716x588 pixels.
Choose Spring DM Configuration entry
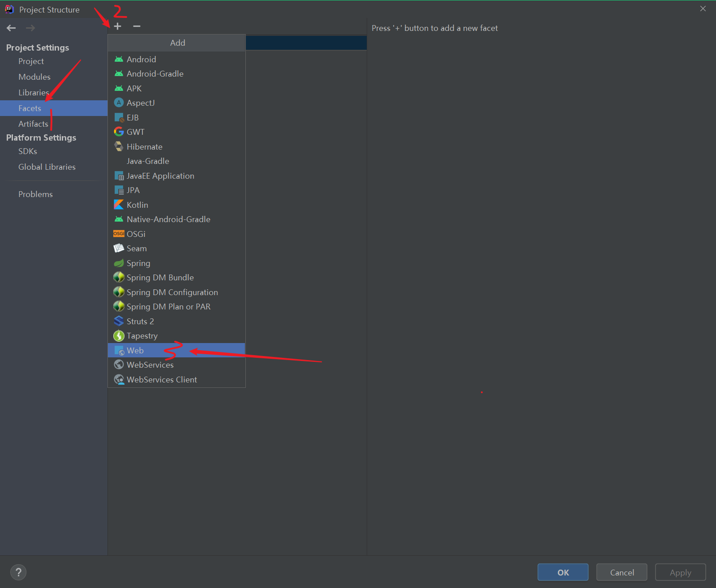coord(176,292)
